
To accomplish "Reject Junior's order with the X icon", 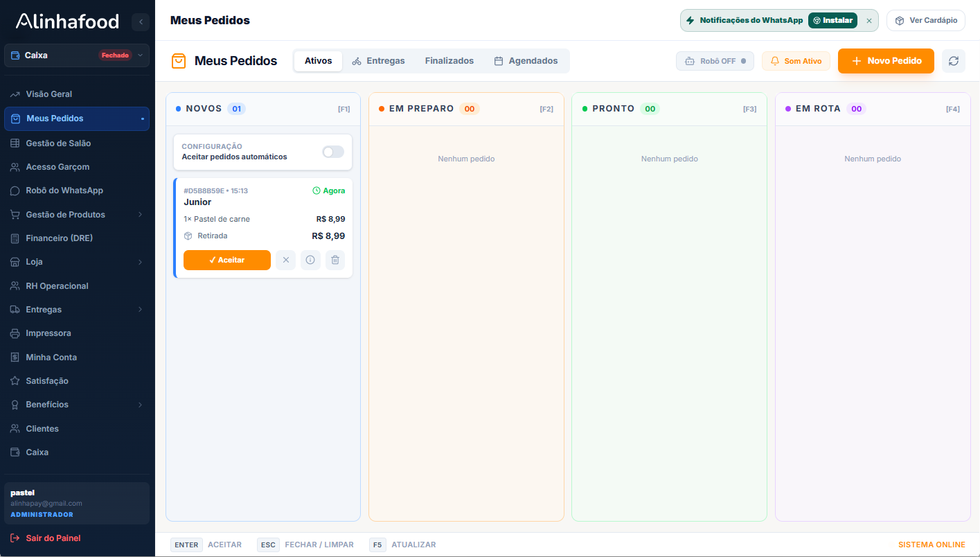I will tap(285, 260).
